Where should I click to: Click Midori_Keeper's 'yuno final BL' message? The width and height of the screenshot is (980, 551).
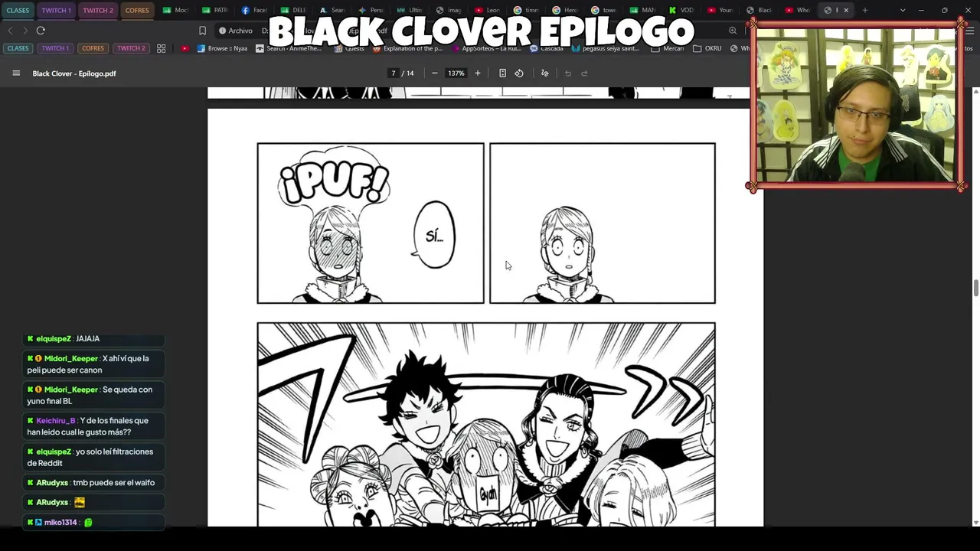coord(93,395)
